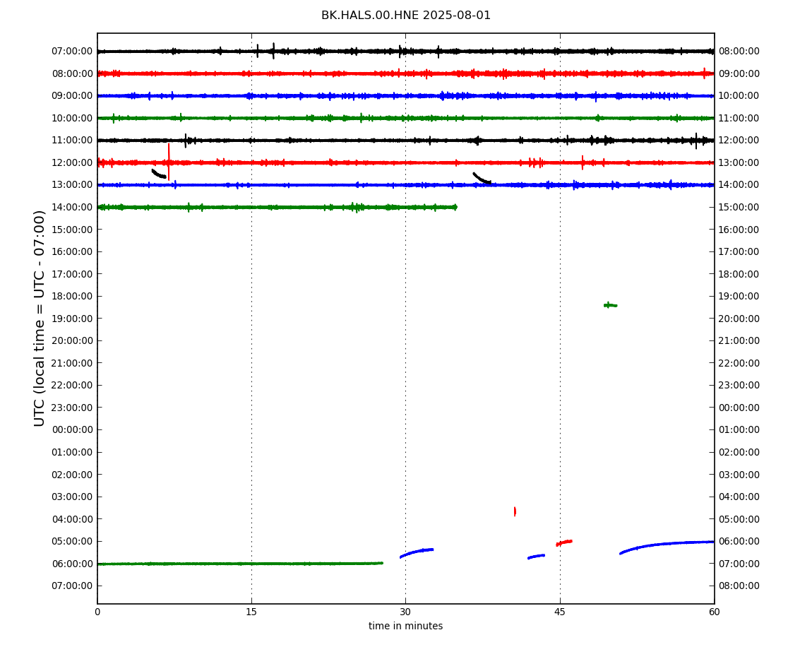Select the 09:00:00 label on the left axis
The height and width of the screenshot is (671, 812).
coord(72,96)
